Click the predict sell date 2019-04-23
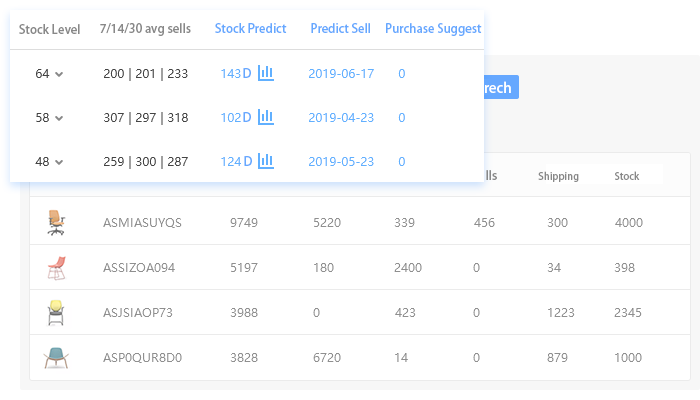Screen dimensions: 700x400 [340, 118]
